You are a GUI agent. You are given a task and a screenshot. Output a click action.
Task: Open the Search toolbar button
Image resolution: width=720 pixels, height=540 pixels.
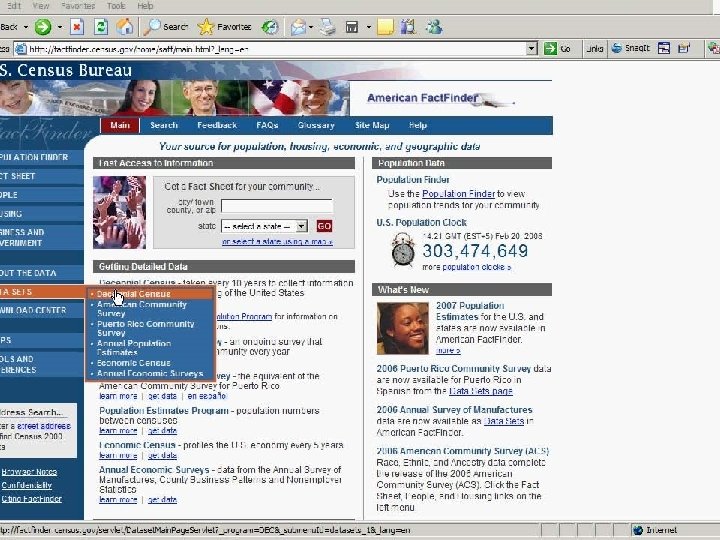point(165,27)
